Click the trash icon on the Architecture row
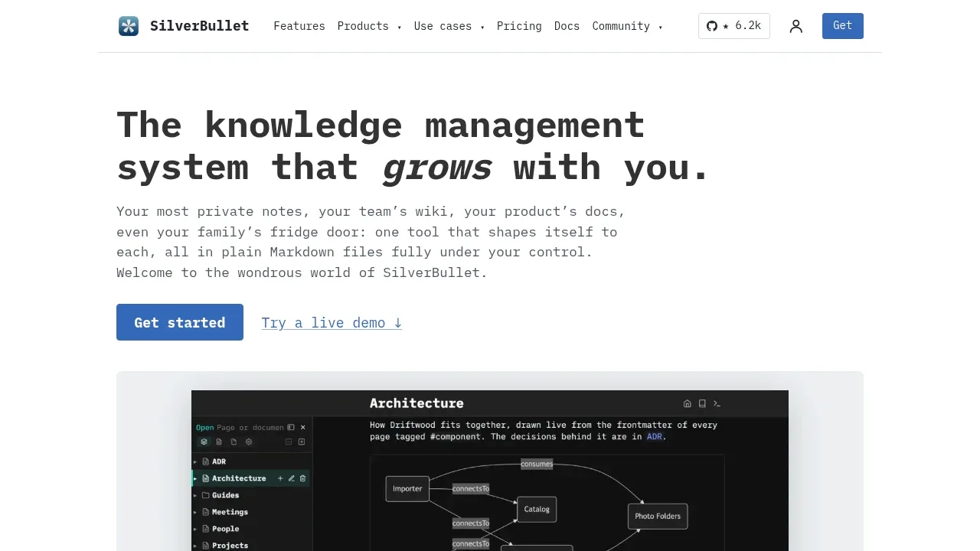Image resolution: width=980 pixels, height=551 pixels. tap(303, 478)
